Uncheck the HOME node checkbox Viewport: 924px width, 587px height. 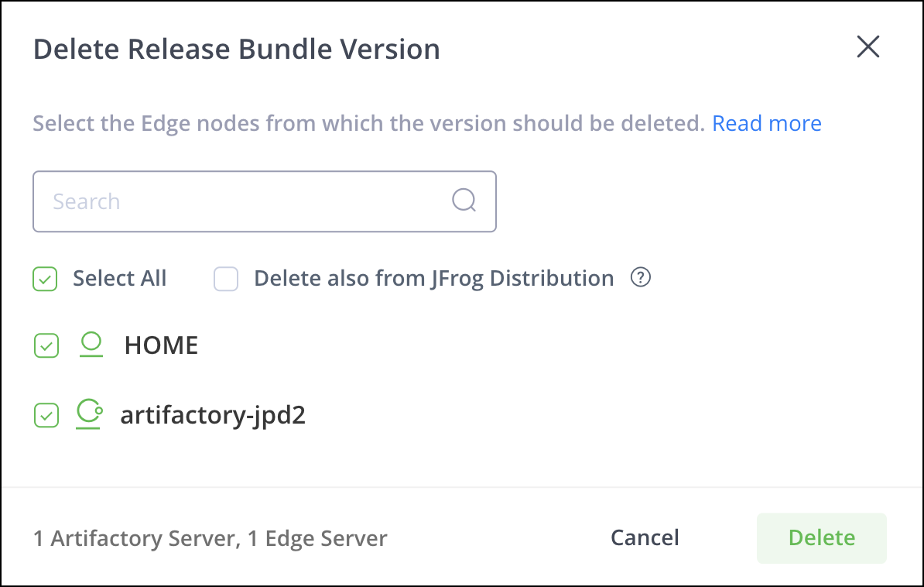coord(46,345)
